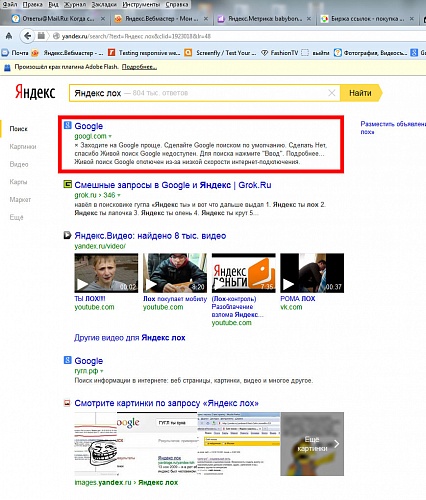426x500 pixels.
Task: Open the yandex.ru/video/ green URL
Action: click(x=100, y=246)
